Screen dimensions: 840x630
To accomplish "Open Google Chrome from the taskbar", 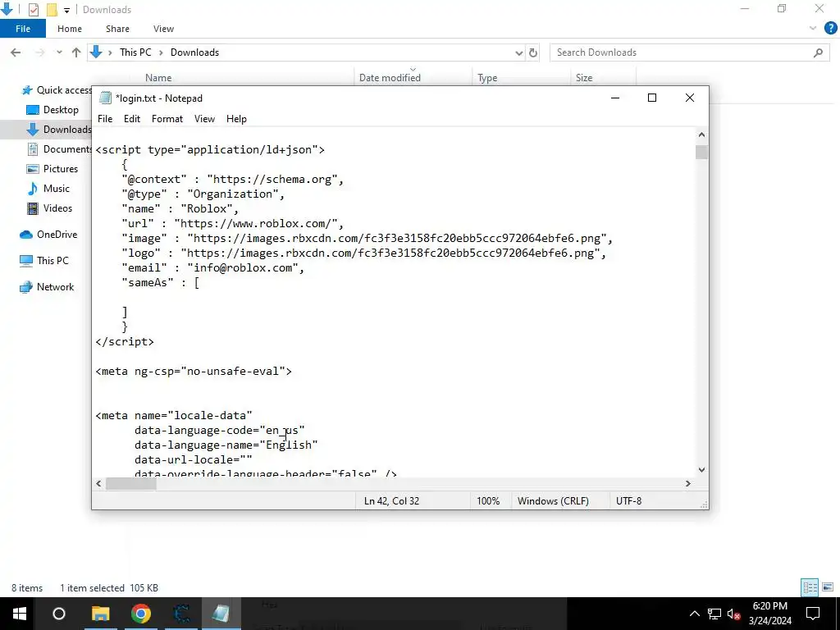I will [141, 614].
